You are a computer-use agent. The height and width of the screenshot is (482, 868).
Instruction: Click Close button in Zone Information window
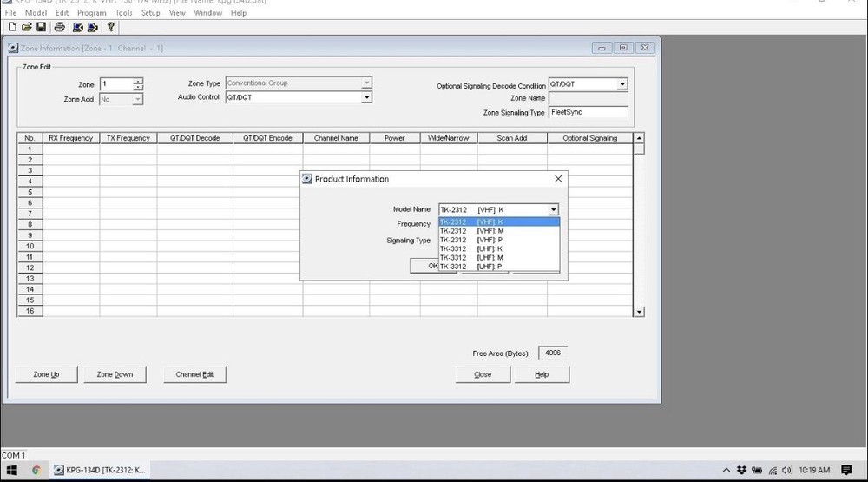coord(483,374)
